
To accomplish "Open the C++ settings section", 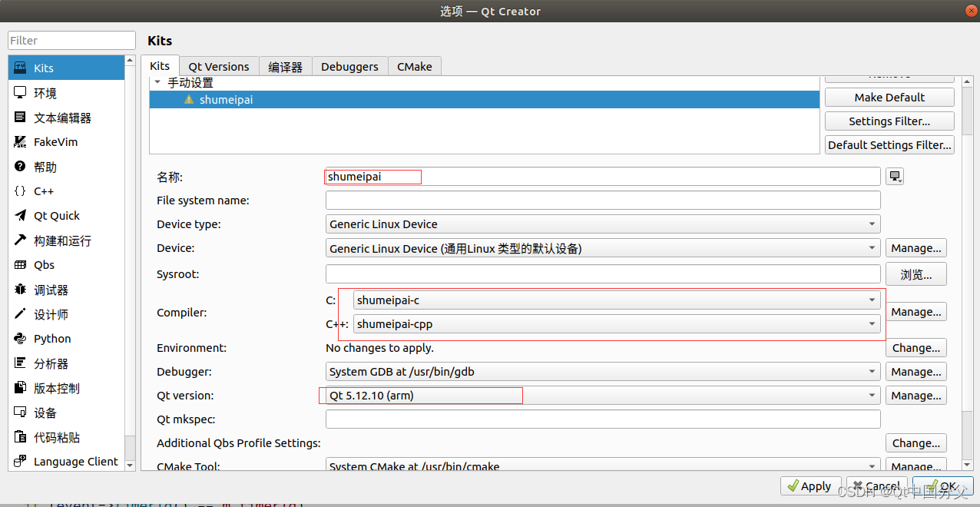I will pyautogui.click(x=45, y=191).
